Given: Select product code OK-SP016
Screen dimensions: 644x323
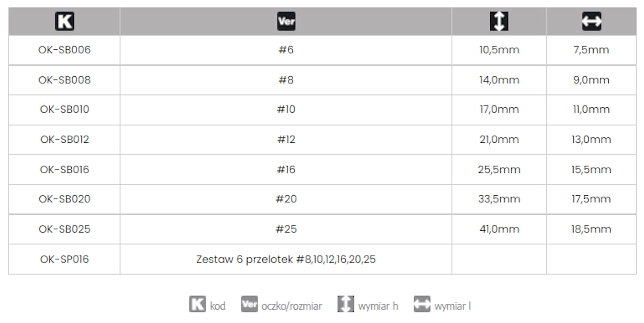Looking at the screenshot, I should point(64,259).
